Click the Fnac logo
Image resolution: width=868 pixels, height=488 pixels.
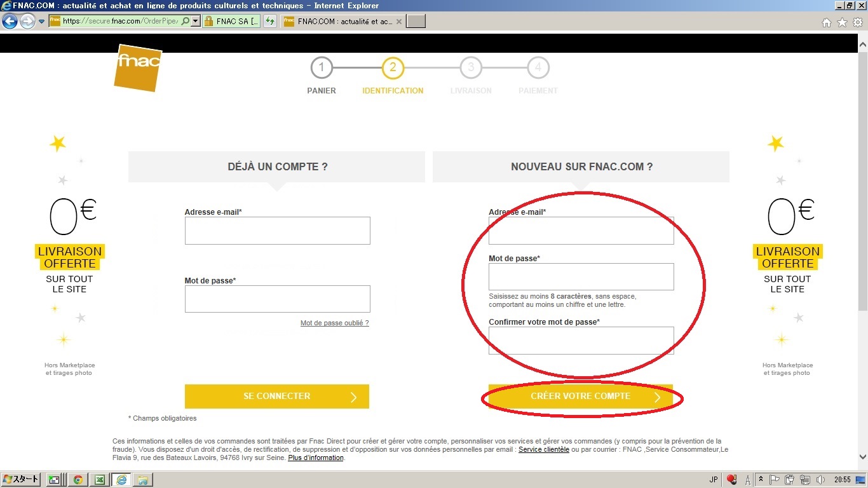coord(138,67)
